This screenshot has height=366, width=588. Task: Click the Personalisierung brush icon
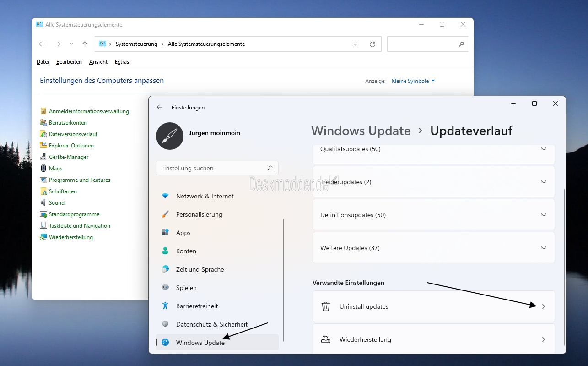pyautogui.click(x=165, y=214)
